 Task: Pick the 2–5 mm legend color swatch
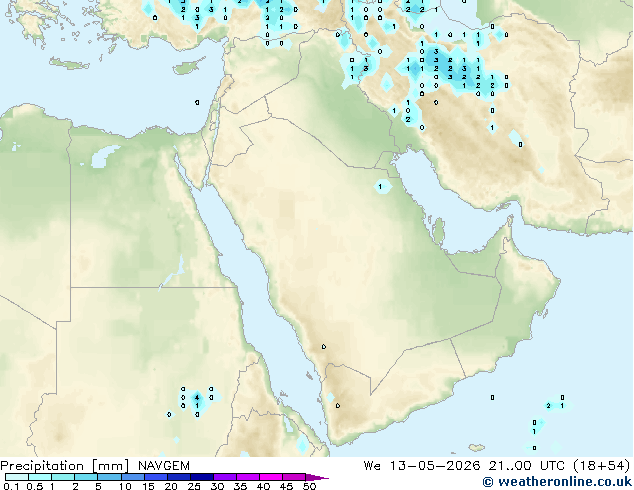(x=86, y=477)
